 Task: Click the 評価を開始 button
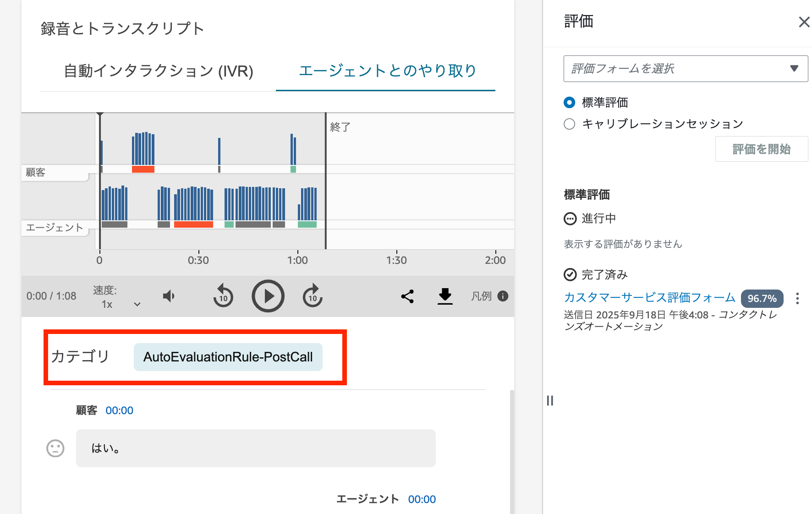coord(761,149)
